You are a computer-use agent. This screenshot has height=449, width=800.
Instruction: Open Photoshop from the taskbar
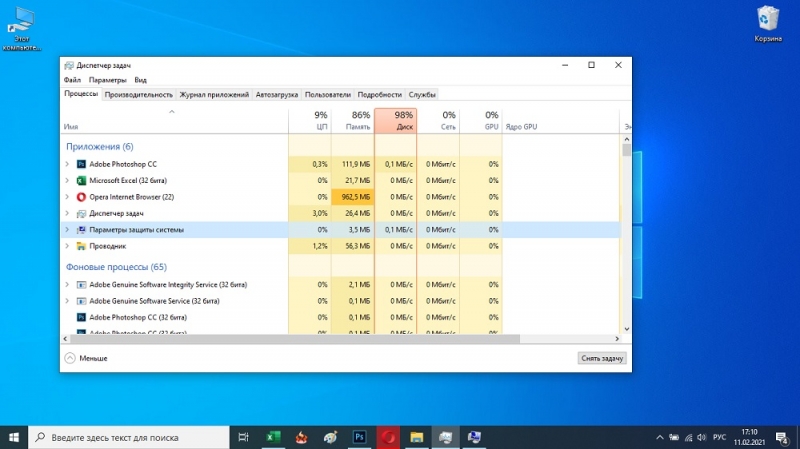pos(360,437)
